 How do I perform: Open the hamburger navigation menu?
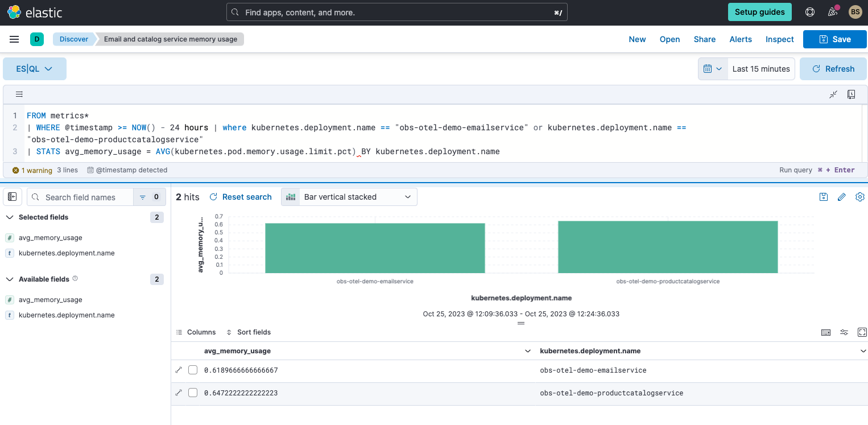(14, 39)
